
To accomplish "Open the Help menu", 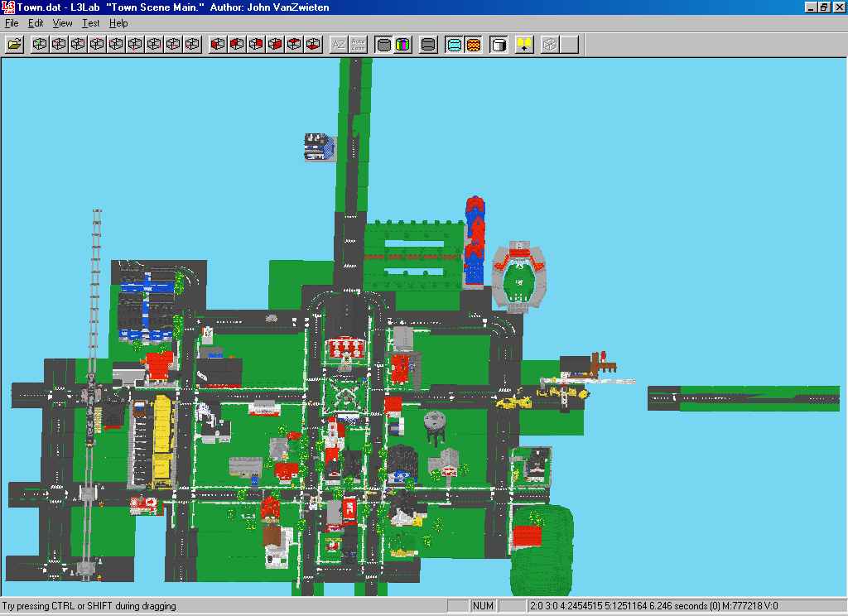I will point(118,23).
